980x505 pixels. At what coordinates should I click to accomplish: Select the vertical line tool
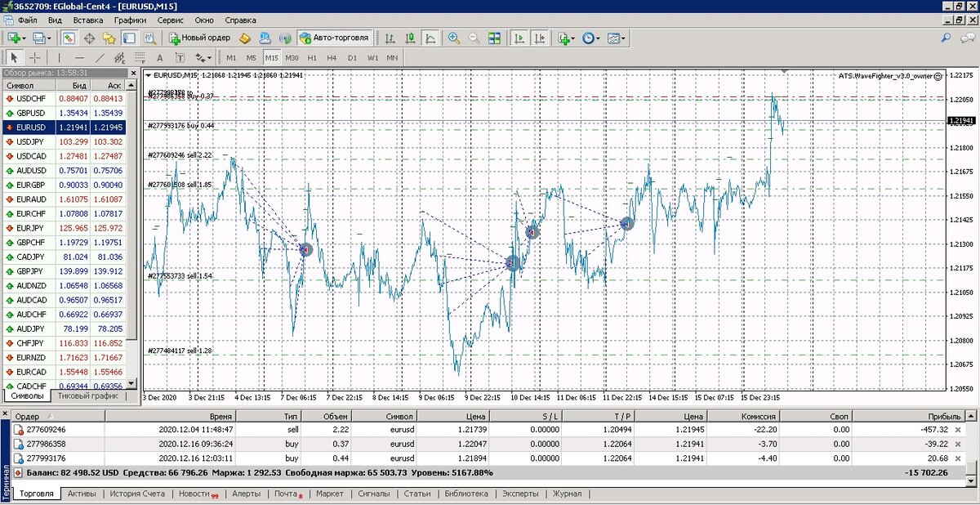(59, 58)
